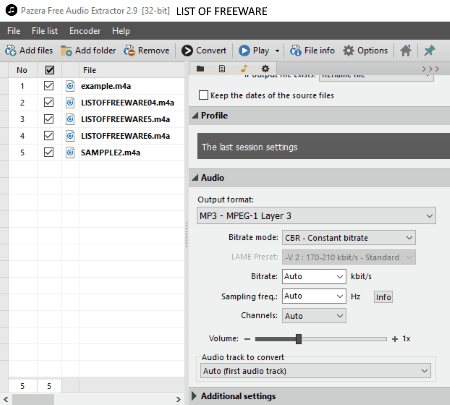This screenshot has width=450, height=405.
Task: Uncheck the SAMPPLE2.m4a checkbox
Action: (49, 152)
